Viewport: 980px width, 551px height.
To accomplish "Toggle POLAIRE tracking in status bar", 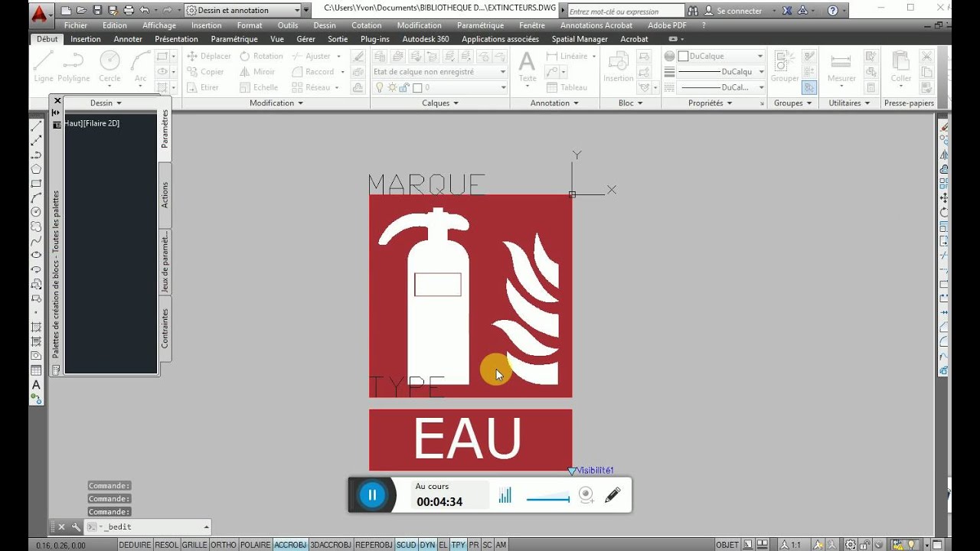I will [x=256, y=545].
